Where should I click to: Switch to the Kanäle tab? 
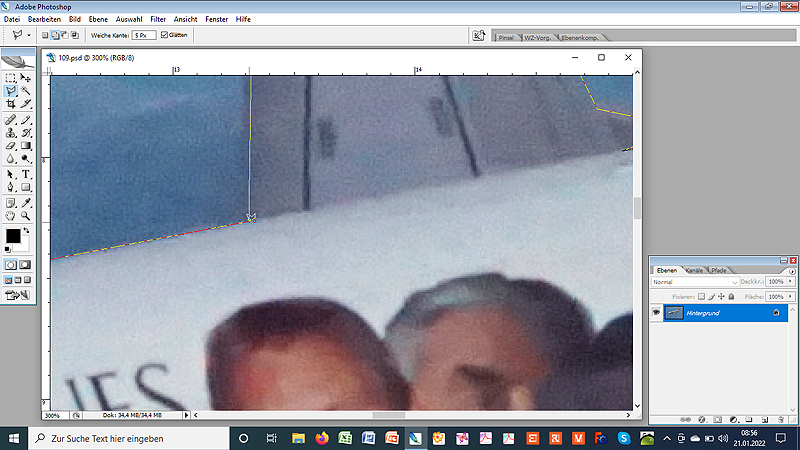click(x=694, y=270)
